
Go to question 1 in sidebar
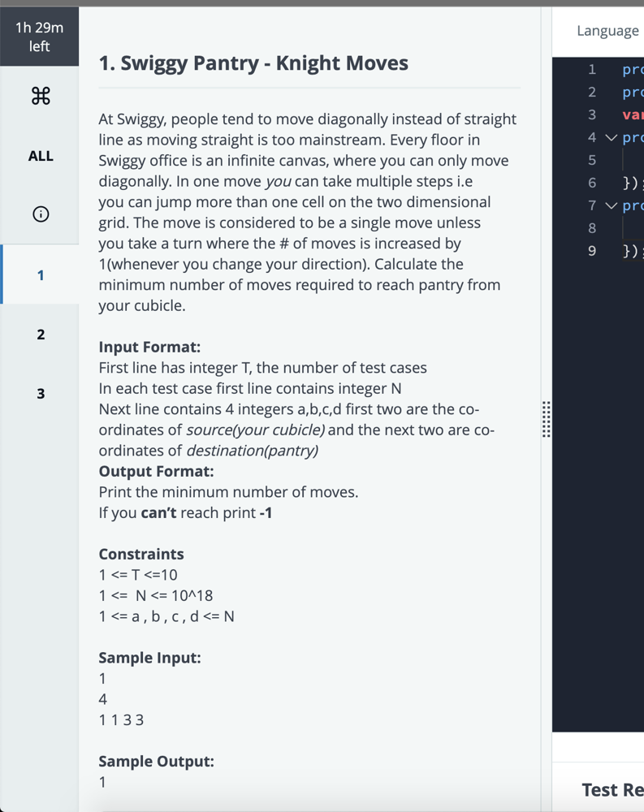pos(41,275)
